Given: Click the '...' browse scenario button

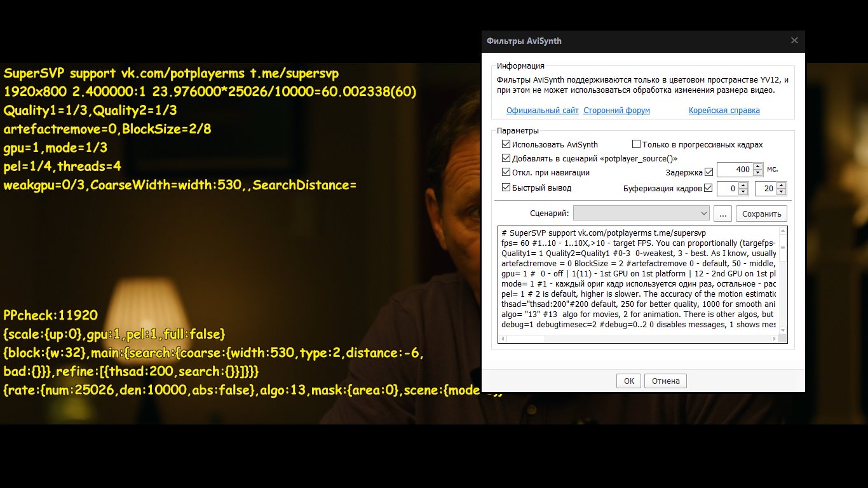Looking at the screenshot, I should click(x=722, y=213).
